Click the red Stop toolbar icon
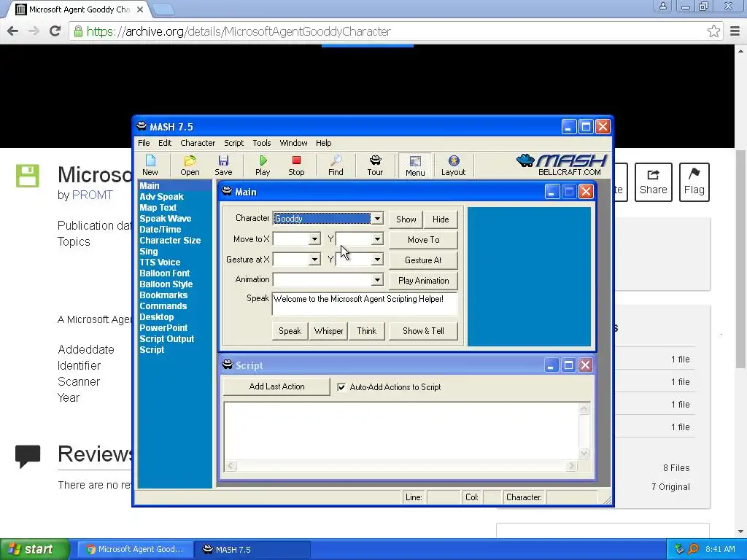This screenshot has width=747, height=560. (x=296, y=166)
